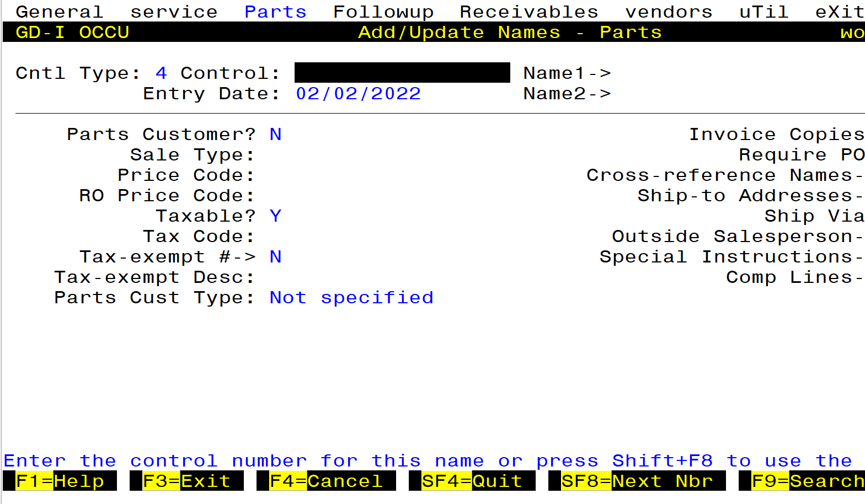Open the eXit menu

click(x=840, y=12)
